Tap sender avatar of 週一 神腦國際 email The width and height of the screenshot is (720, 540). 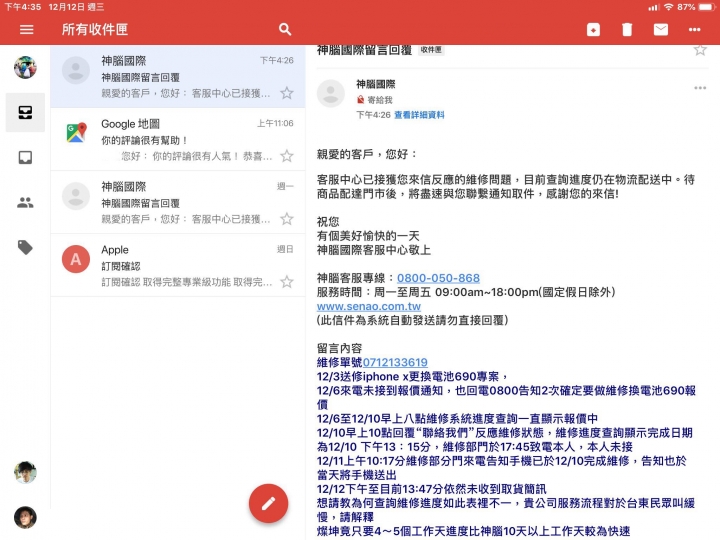tap(76, 196)
